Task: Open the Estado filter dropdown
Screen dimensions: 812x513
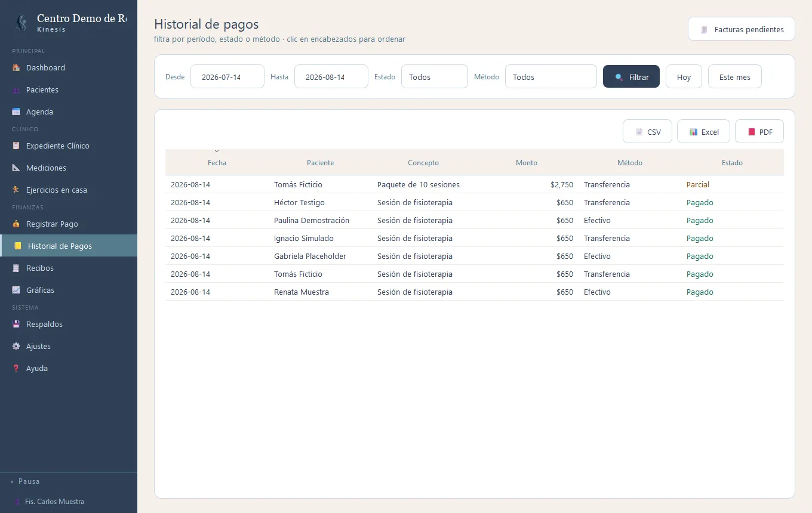Action: pyautogui.click(x=435, y=76)
